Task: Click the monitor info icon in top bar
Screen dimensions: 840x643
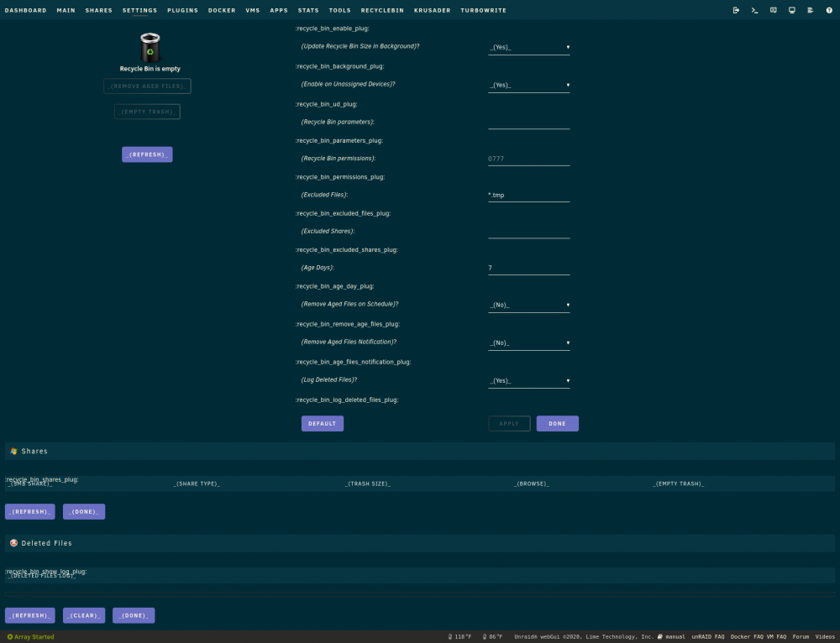Action: point(792,10)
